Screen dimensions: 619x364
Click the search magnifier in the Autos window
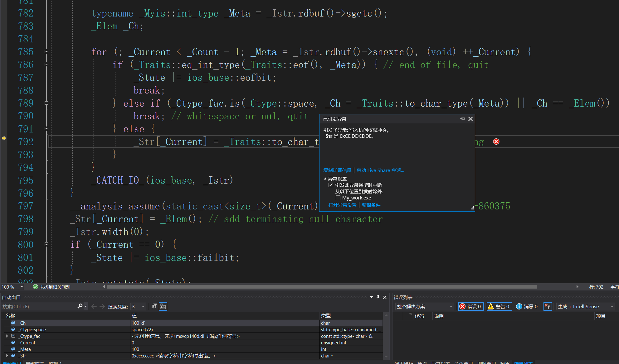(x=80, y=306)
